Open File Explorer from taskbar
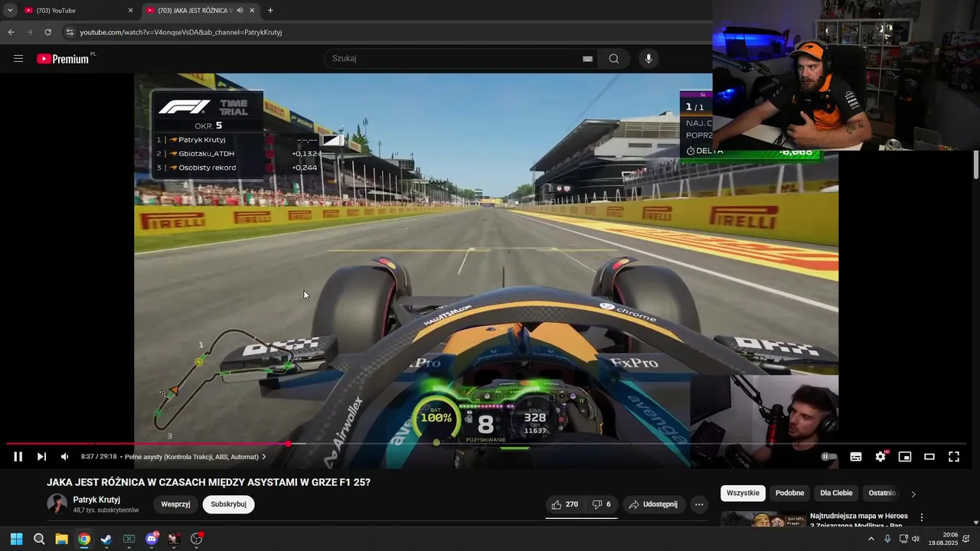 tap(61, 539)
